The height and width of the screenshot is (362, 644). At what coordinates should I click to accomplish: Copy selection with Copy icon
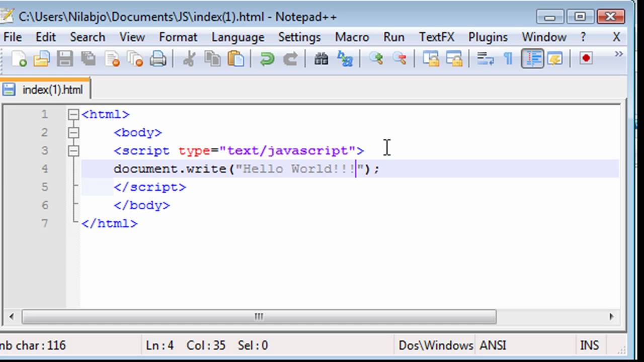212,59
